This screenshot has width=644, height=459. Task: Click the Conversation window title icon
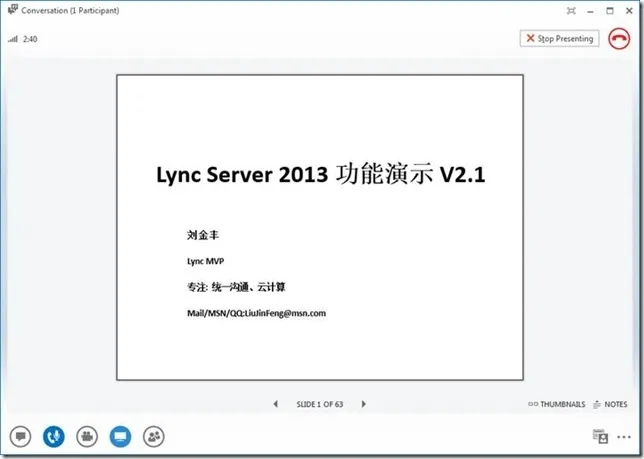pyautogui.click(x=13, y=10)
